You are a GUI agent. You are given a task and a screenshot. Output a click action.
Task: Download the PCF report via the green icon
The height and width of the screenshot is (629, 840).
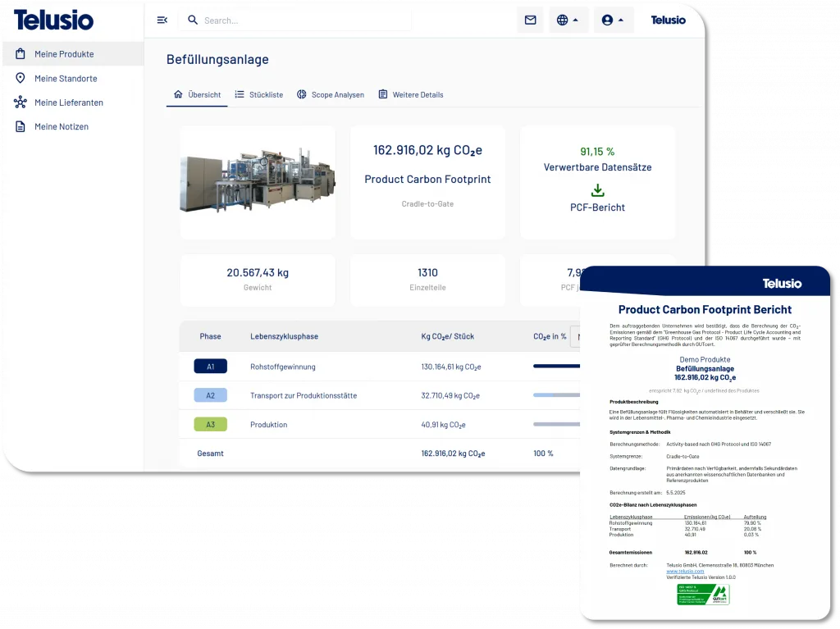click(597, 190)
